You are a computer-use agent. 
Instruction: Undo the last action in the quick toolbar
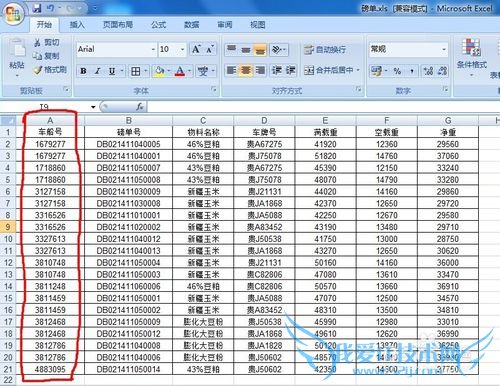tap(50, 8)
